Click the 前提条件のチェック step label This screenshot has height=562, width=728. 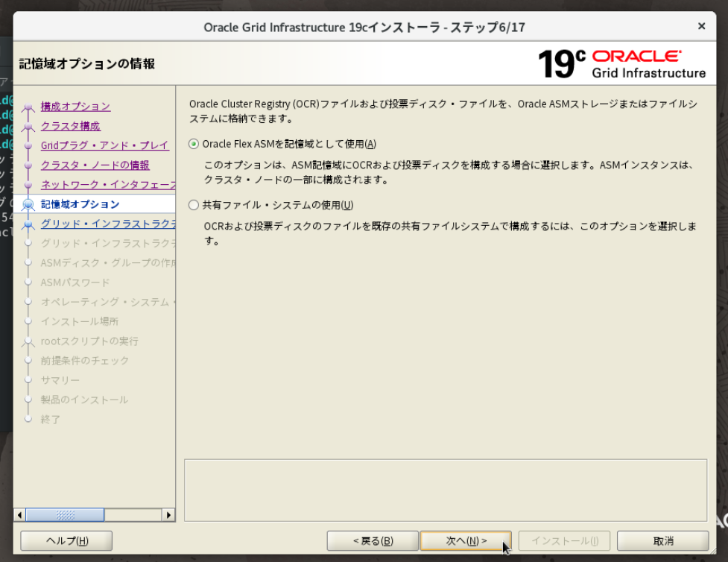click(84, 361)
